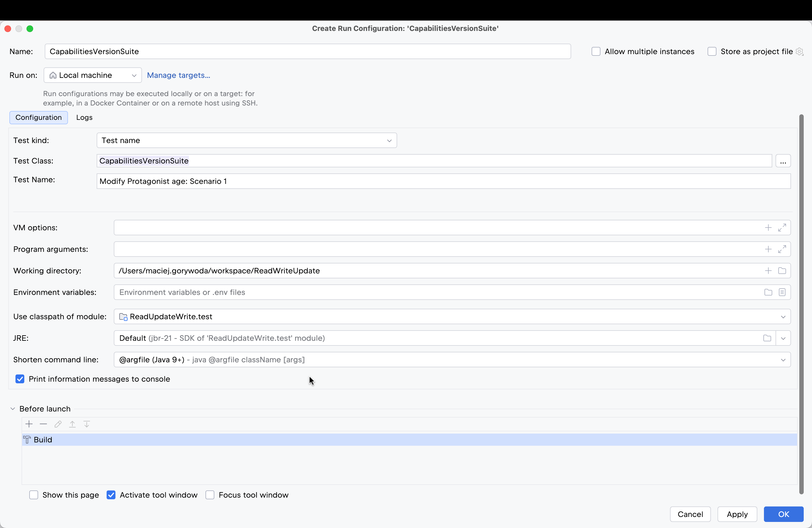Move the Before launch task down

pyautogui.click(x=87, y=424)
